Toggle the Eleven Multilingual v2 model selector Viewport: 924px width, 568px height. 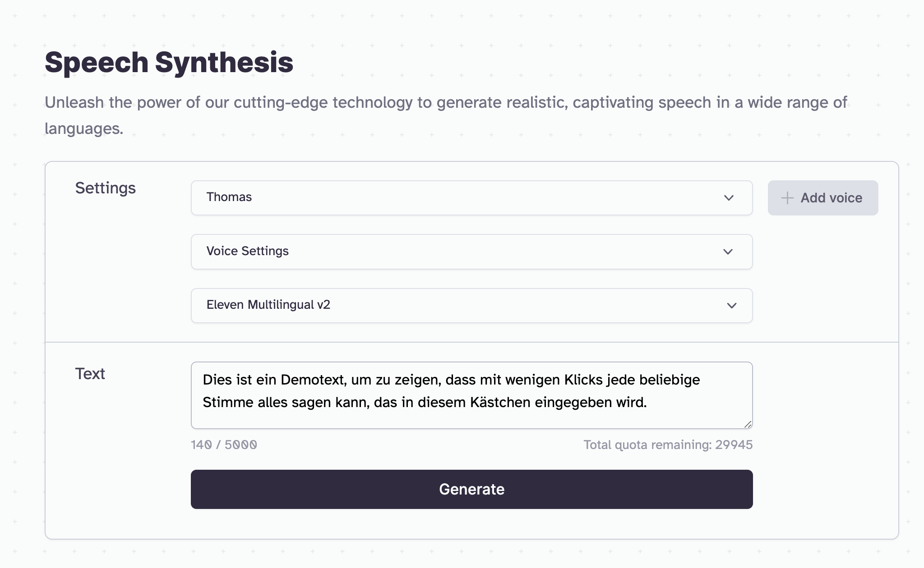471,305
